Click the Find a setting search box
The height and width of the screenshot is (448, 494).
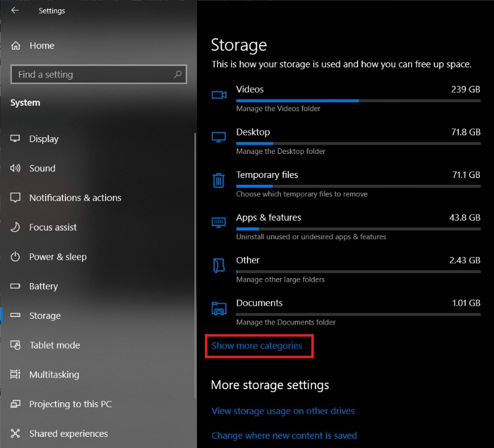pos(99,74)
